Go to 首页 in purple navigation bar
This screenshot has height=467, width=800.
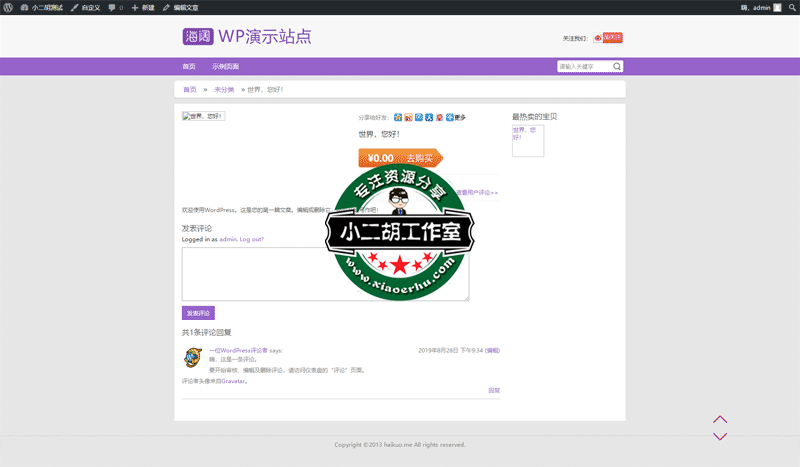189,67
